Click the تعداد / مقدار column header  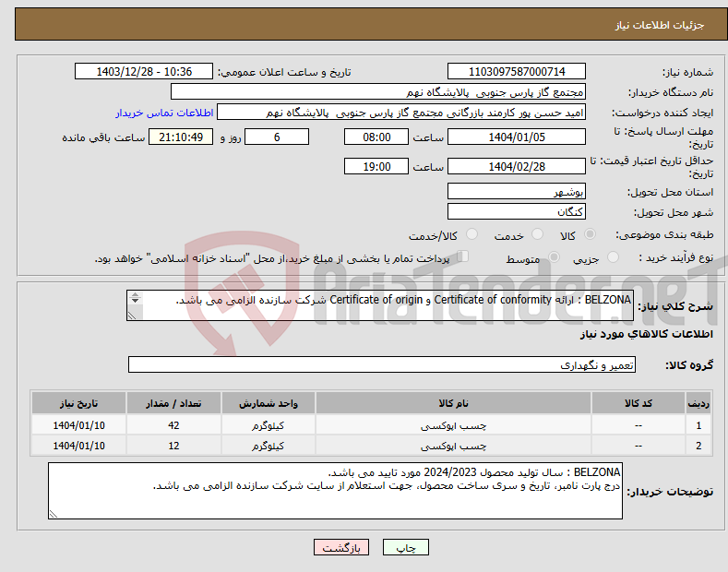point(173,403)
